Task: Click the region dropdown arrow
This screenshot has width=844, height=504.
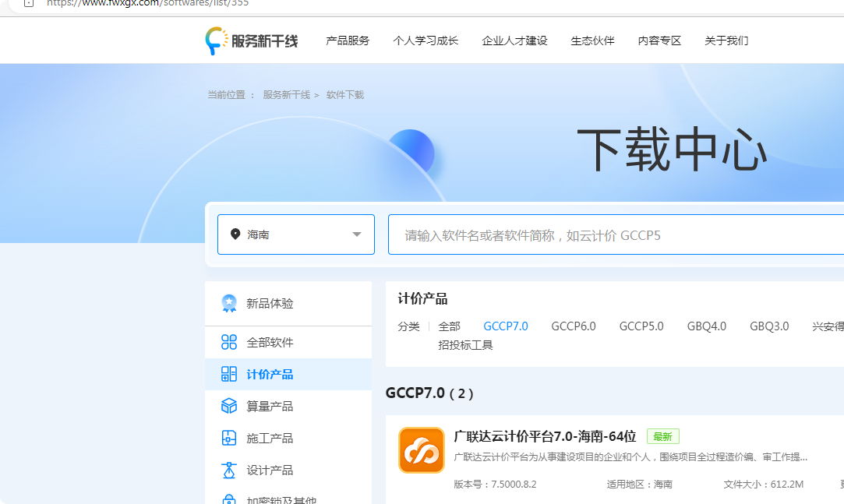Action: point(356,234)
